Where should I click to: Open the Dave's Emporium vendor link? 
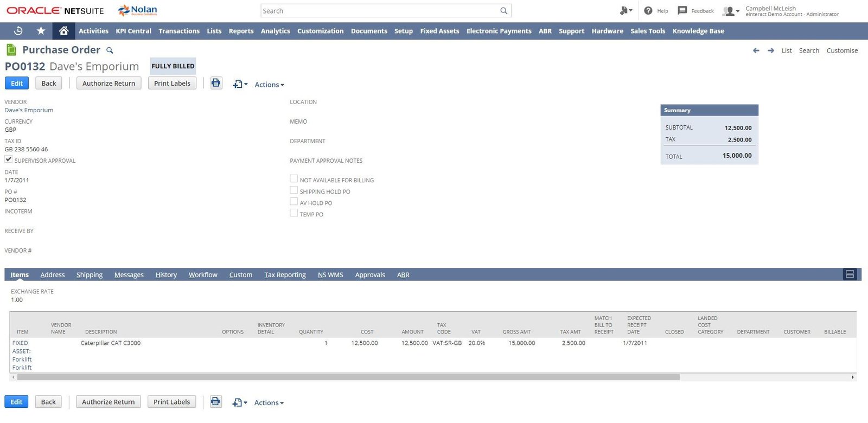pyautogui.click(x=29, y=110)
